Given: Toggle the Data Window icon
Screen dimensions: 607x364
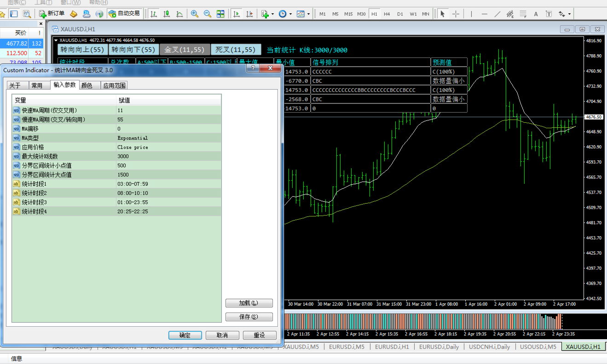Looking at the screenshot, I should click(x=27, y=14).
